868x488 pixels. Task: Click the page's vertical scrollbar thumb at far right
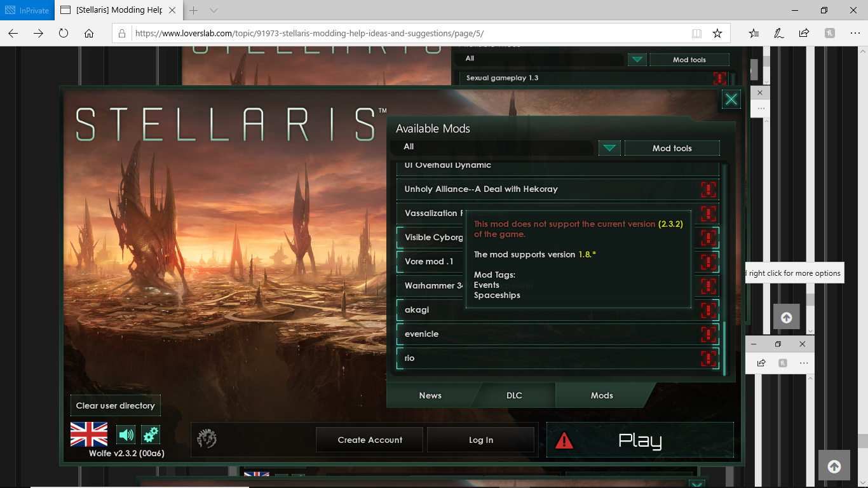tap(863, 440)
